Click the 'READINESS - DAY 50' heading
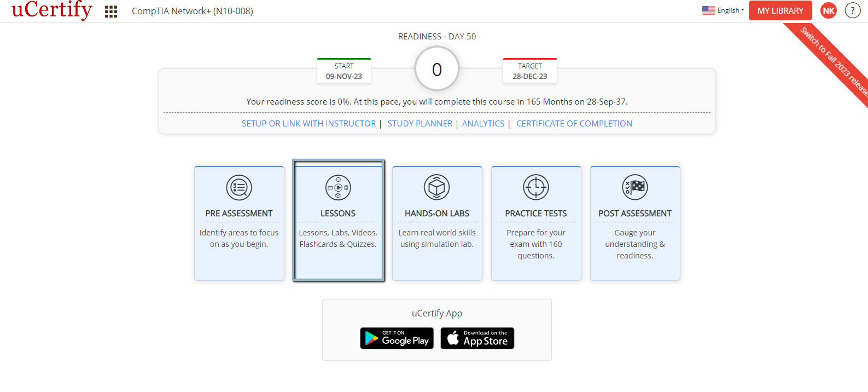This screenshot has height=392, width=868. tap(437, 37)
